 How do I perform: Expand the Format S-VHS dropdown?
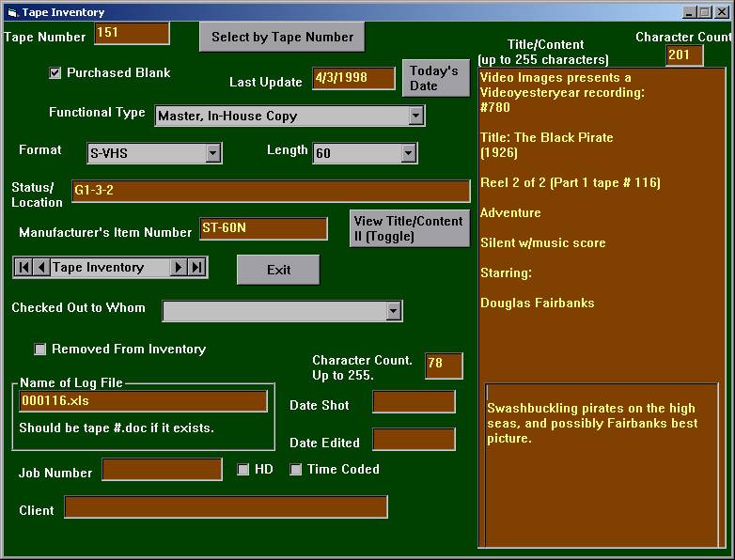tap(213, 152)
